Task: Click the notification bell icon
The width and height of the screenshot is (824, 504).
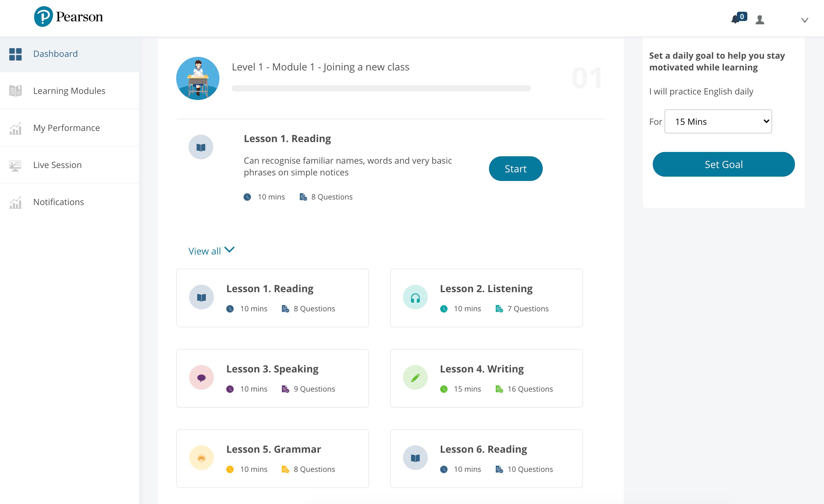Action: (735, 19)
